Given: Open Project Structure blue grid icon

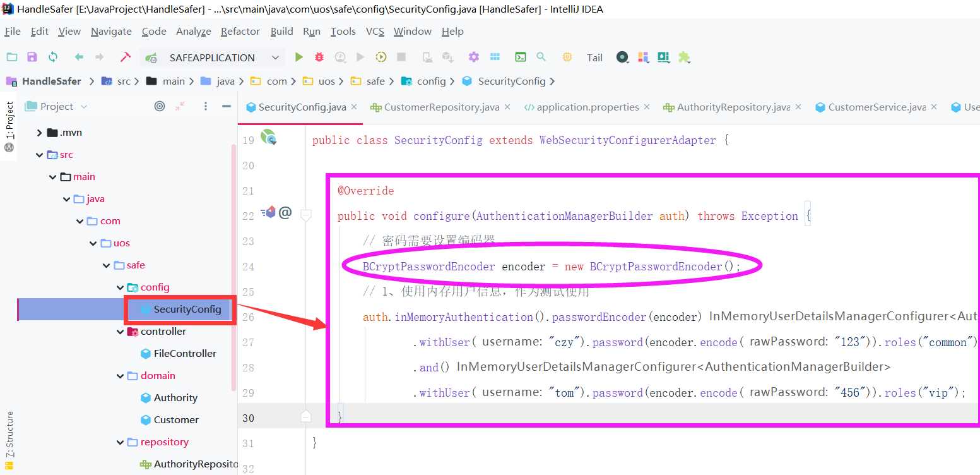Looking at the screenshot, I should 495,57.
